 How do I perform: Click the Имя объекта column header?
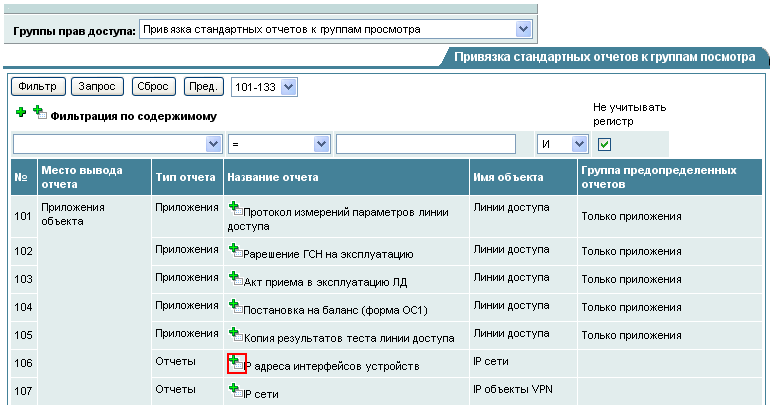tap(523, 177)
